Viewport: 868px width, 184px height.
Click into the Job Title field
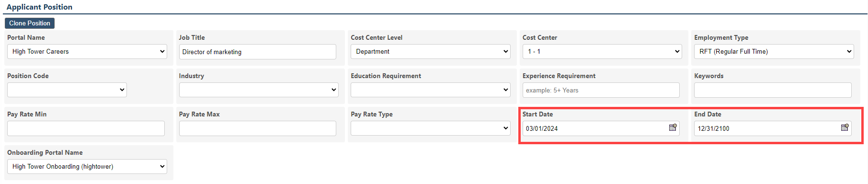(258, 52)
